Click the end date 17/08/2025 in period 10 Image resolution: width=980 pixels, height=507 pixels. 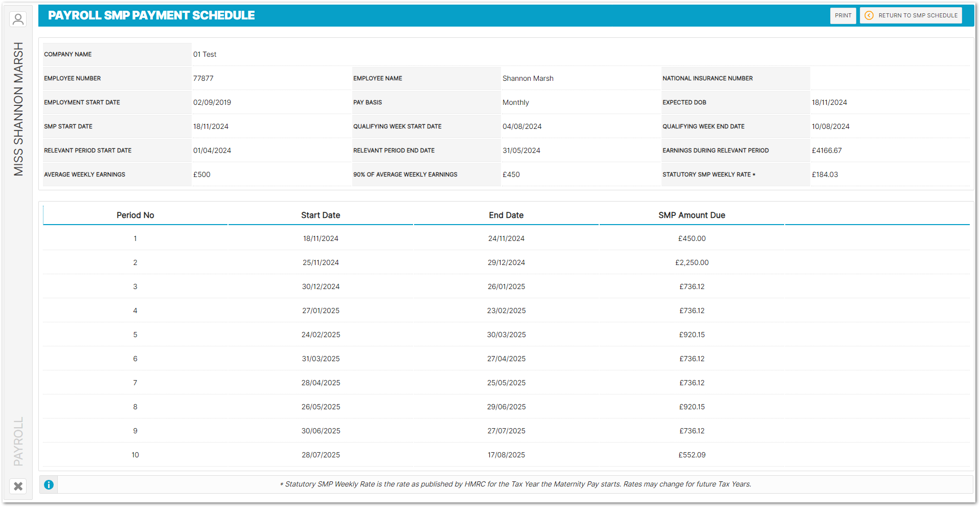(x=506, y=455)
